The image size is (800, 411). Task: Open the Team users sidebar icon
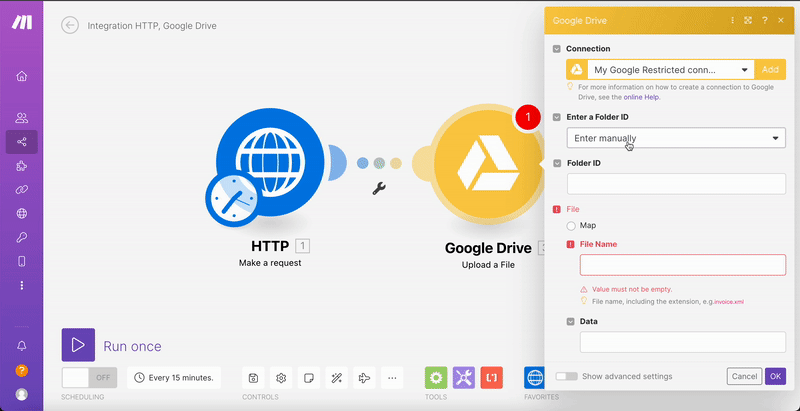click(x=21, y=118)
